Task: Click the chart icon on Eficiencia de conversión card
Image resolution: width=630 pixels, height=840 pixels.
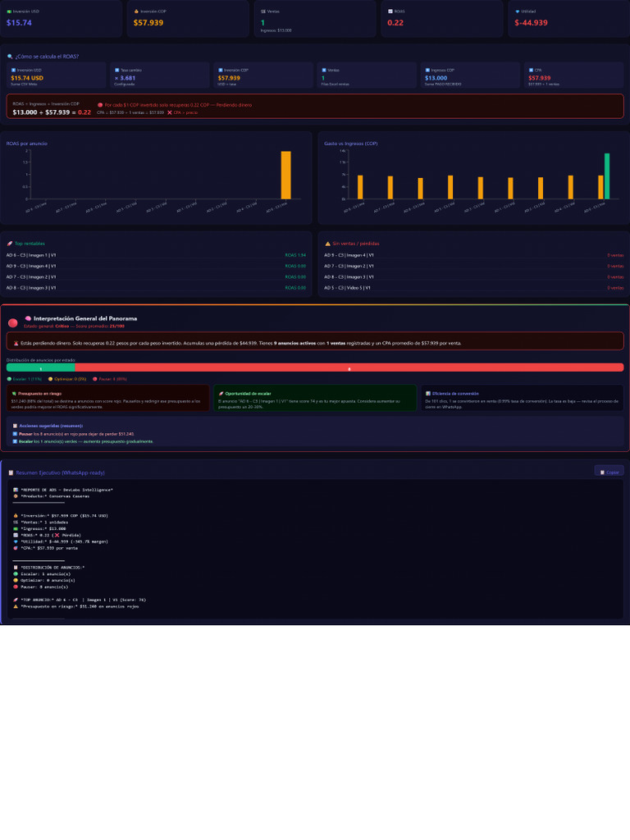Action: coord(428,394)
